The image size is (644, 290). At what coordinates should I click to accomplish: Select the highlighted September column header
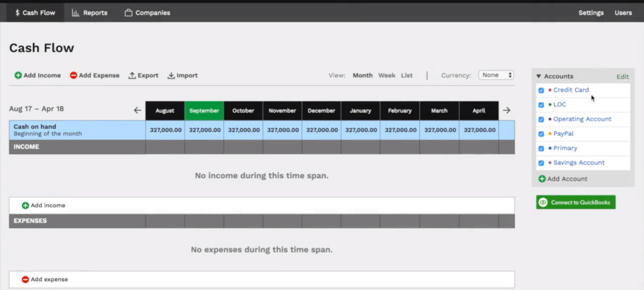tap(204, 111)
